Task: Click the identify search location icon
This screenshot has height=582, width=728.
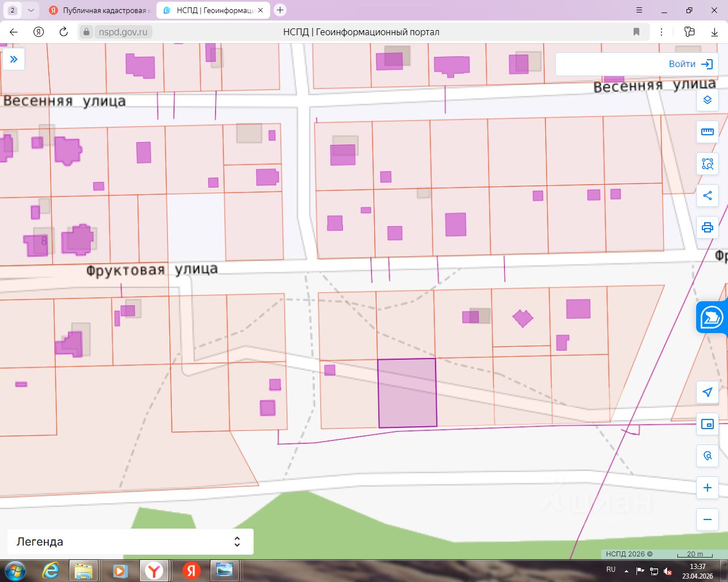Action: (x=708, y=456)
